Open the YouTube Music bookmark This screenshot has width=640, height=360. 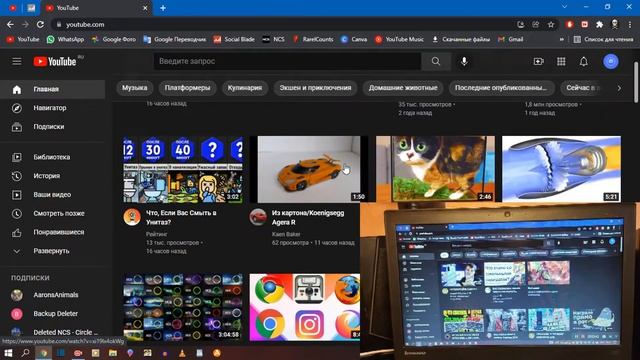tap(400, 40)
